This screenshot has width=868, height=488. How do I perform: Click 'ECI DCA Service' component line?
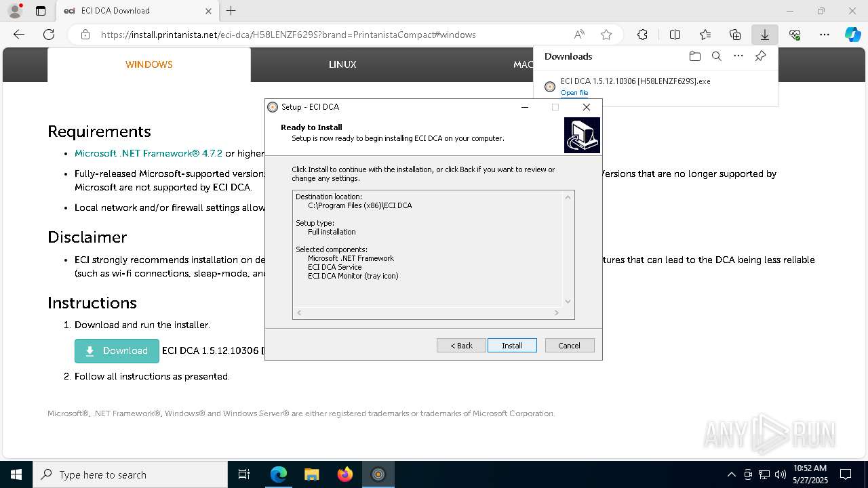tap(335, 267)
